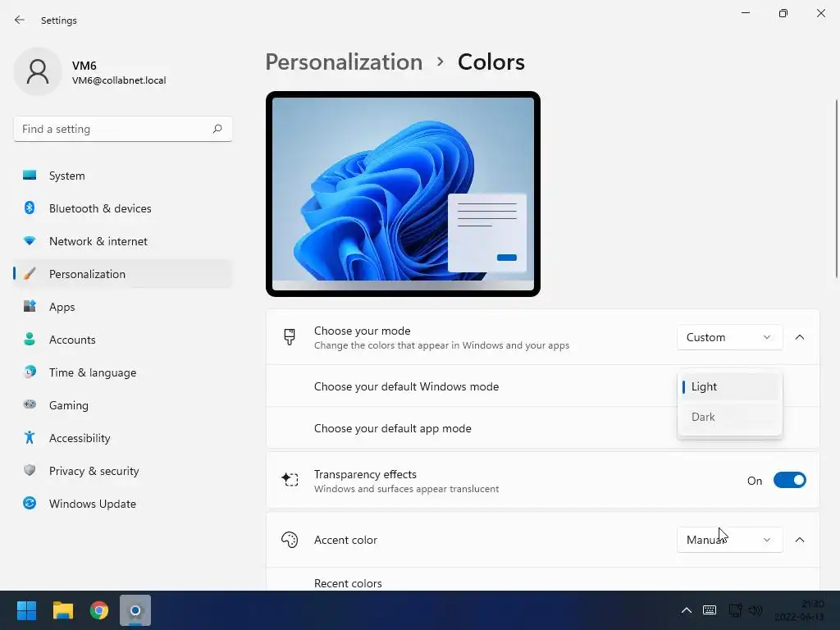The height and width of the screenshot is (630, 840).
Task: Click the Privacy shield icon
Action: (x=30, y=470)
